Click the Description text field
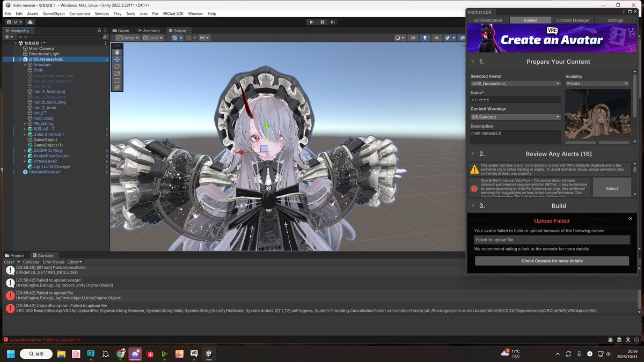Image resolution: width=644 pixels, height=362 pixels. pos(515,136)
